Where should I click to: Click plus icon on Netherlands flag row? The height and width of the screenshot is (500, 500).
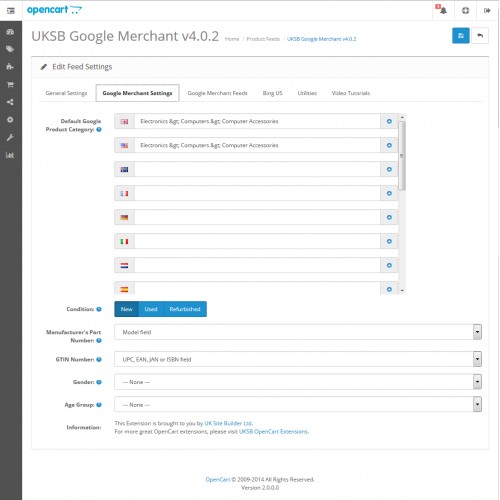pos(389,265)
